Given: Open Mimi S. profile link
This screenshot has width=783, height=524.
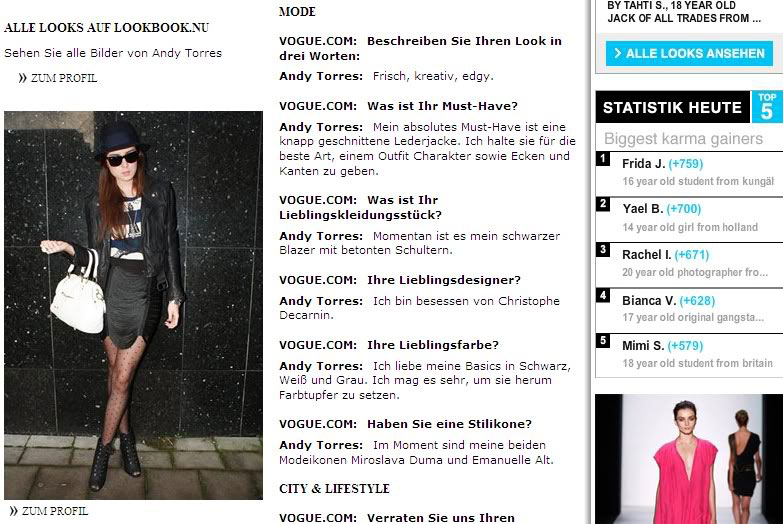Looking at the screenshot, I should coord(643,346).
